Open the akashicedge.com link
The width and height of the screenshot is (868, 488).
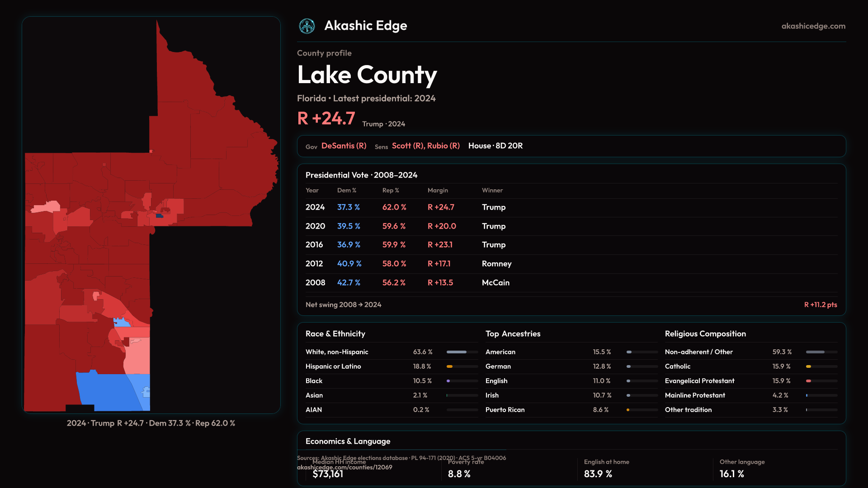[813, 26]
